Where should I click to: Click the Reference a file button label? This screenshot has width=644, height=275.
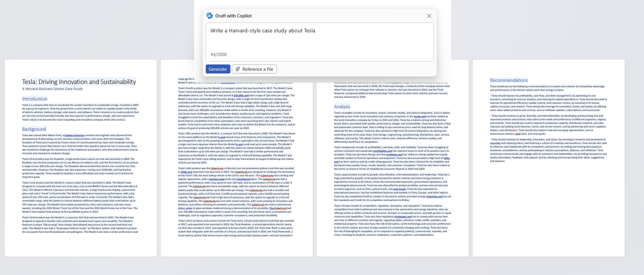[x=258, y=69]
